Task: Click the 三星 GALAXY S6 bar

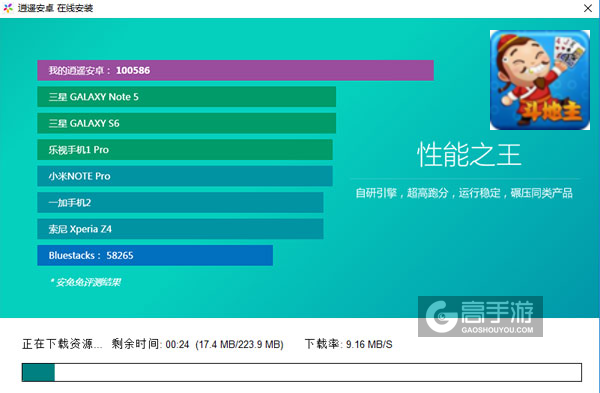Action: point(186,123)
